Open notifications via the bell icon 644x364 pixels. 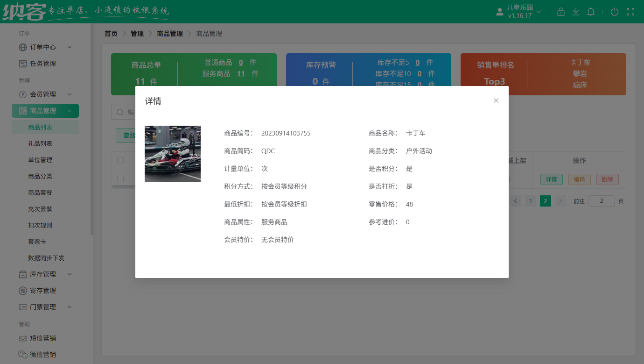(591, 12)
